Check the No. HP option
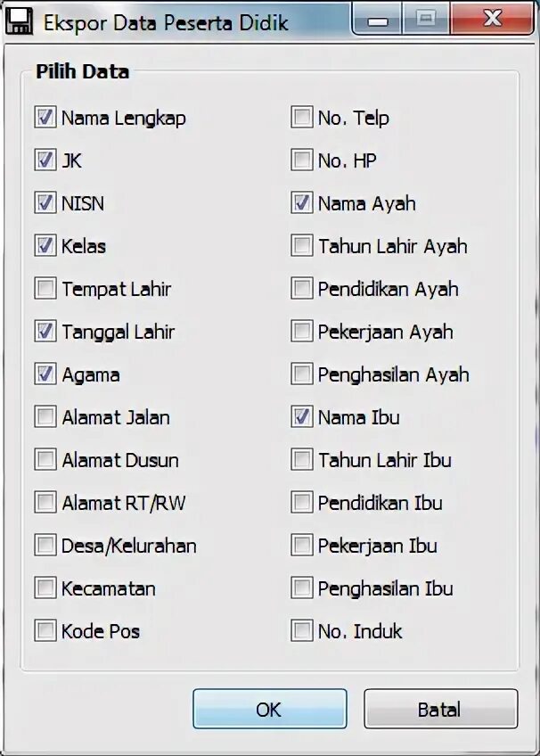This screenshot has width=540, height=756. tap(302, 160)
